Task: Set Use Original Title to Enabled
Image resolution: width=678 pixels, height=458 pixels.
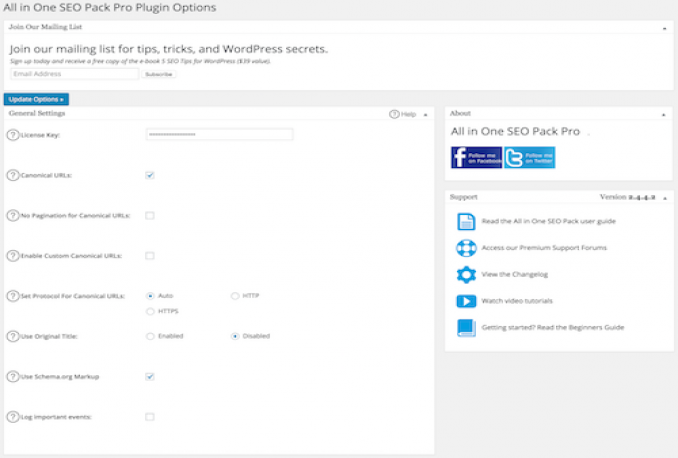Action: (150, 336)
